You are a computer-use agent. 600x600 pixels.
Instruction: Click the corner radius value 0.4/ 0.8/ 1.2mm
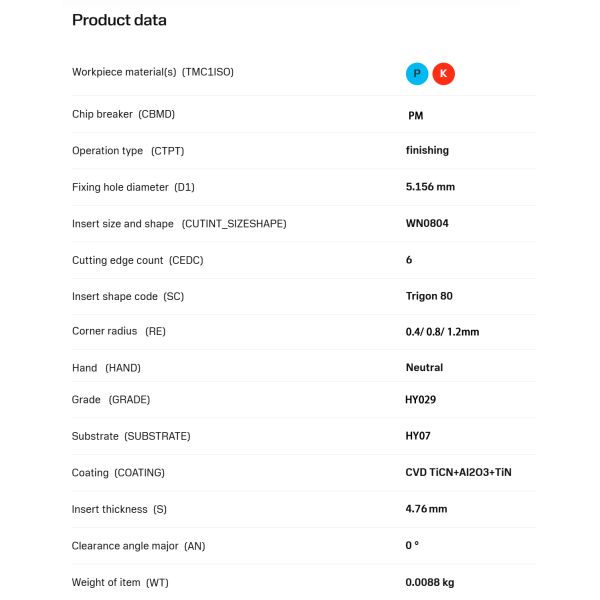442,332
